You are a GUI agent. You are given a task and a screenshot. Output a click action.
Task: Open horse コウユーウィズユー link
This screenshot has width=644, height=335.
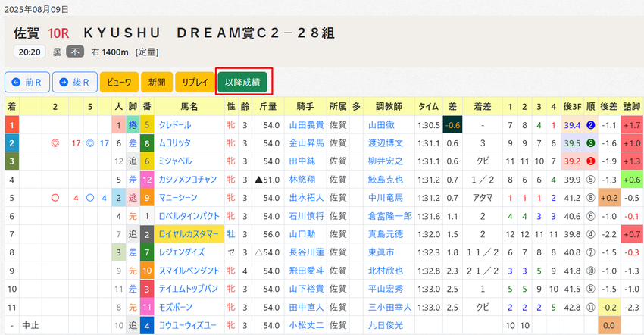(x=187, y=326)
